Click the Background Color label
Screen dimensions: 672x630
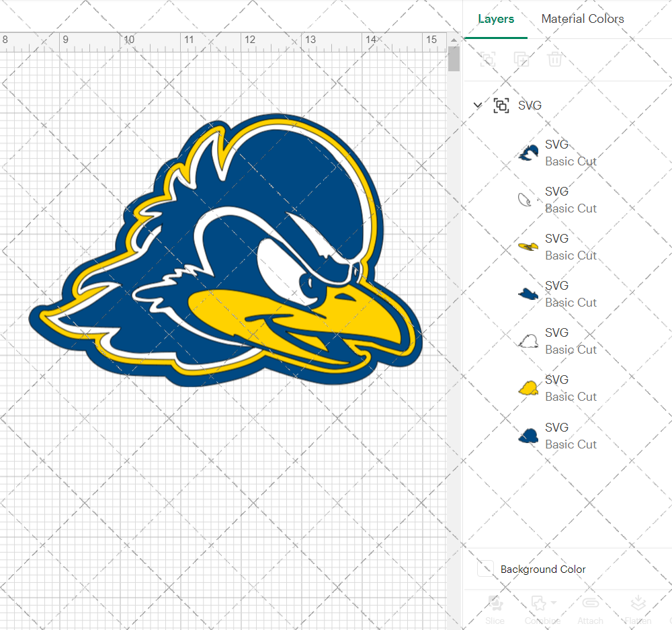[543, 569]
